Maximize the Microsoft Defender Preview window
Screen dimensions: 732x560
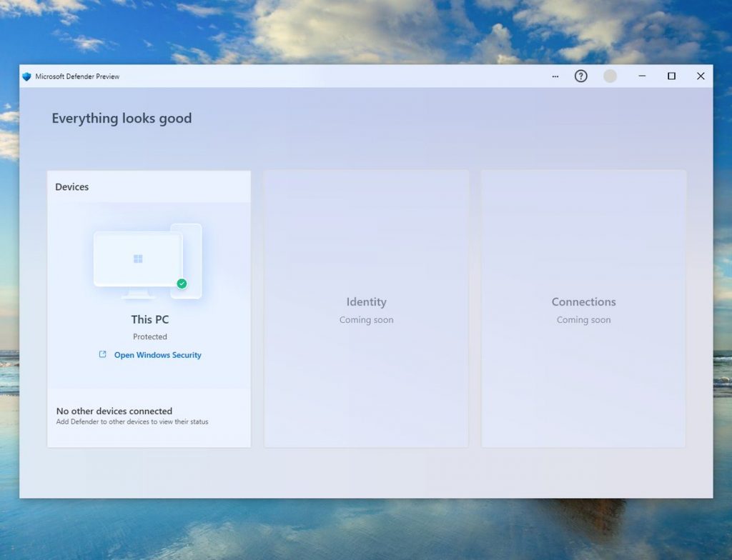(671, 76)
